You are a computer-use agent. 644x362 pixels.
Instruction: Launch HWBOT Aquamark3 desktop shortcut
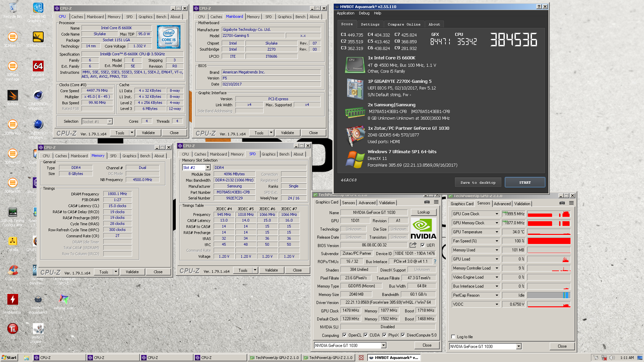point(38,304)
